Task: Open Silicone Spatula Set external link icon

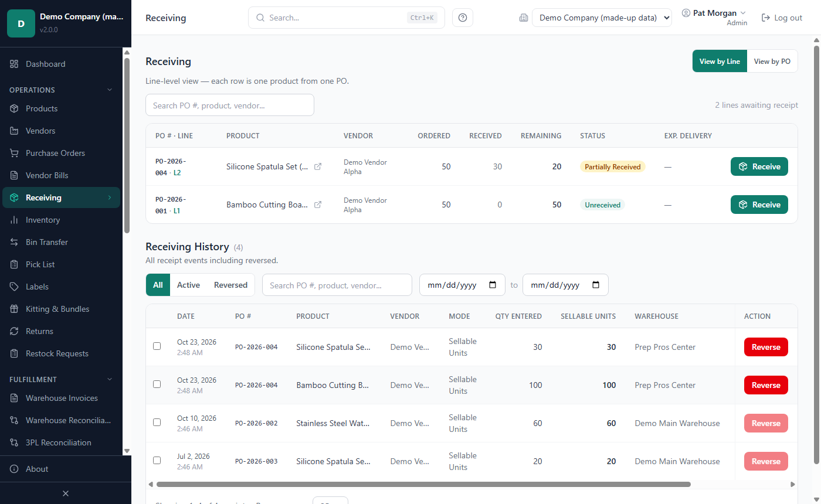Action: pyautogui.click(x=318, y=166)
